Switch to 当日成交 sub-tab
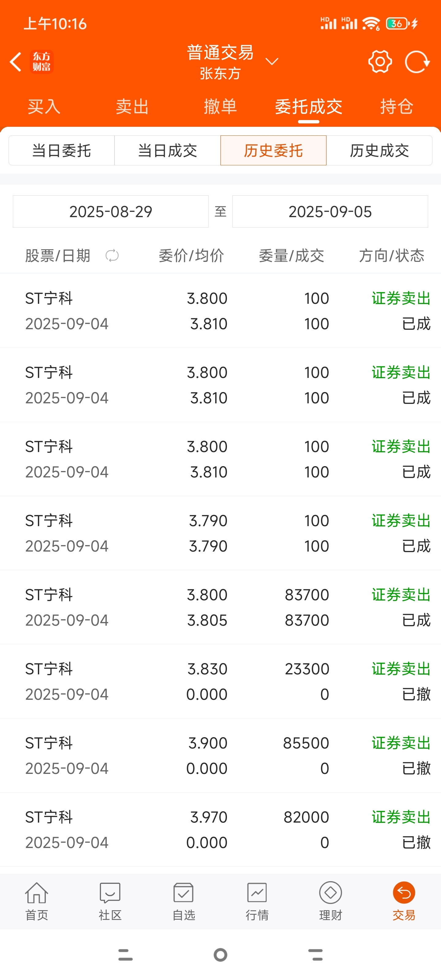This screenshot has height=980, width=441. tap(168, 150)
